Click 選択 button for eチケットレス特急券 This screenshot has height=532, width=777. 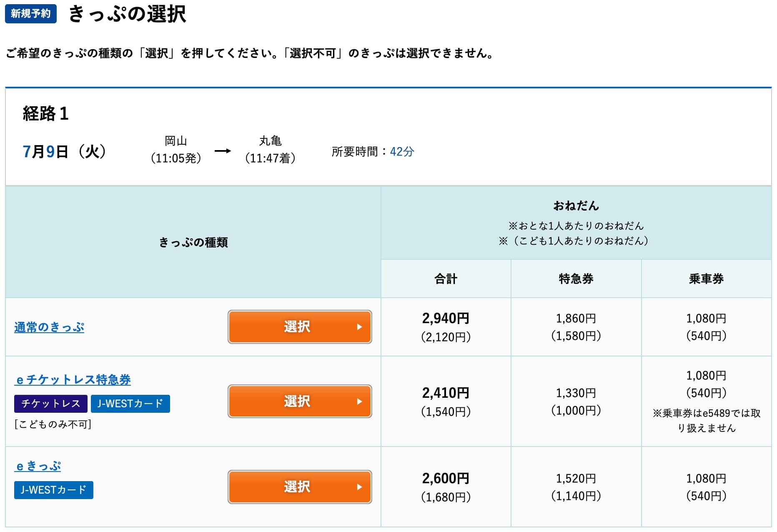tap(300, 402)
